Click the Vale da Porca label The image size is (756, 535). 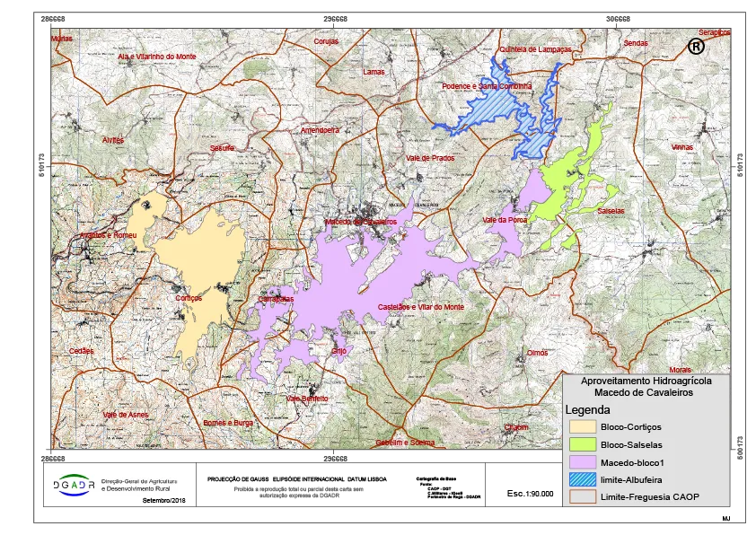(x=505, y=220)
